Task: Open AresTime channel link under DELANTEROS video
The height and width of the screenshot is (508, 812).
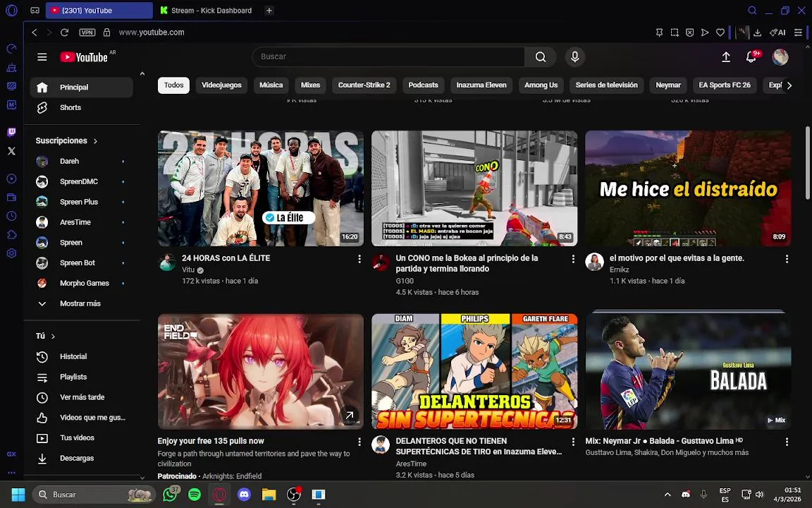Action: [x=411, y=464]
